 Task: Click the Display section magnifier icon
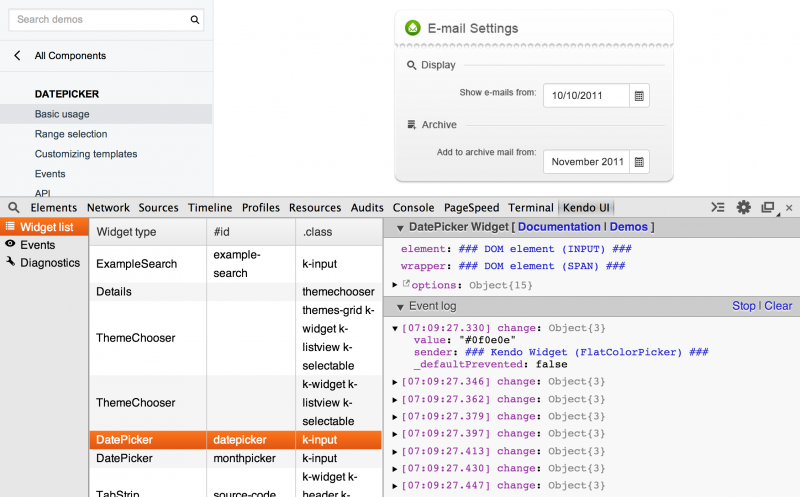pos(411,65)
